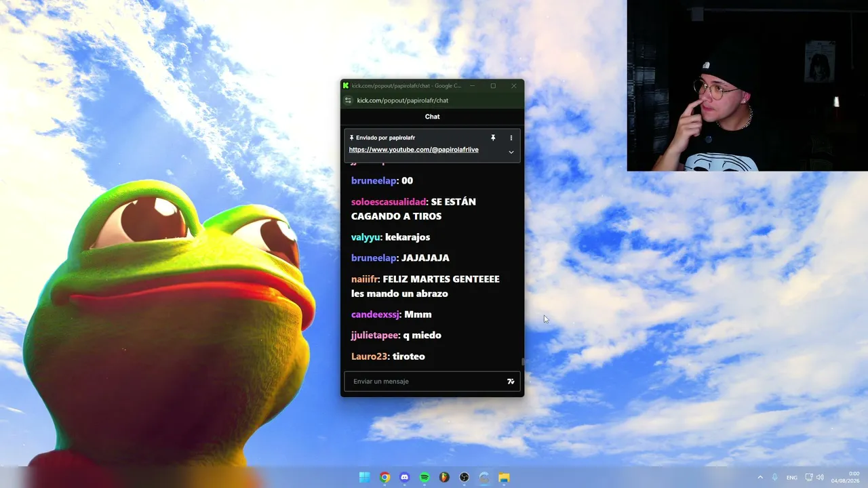Click "Enviado por papirolafr" pinned label

(385, 138)
